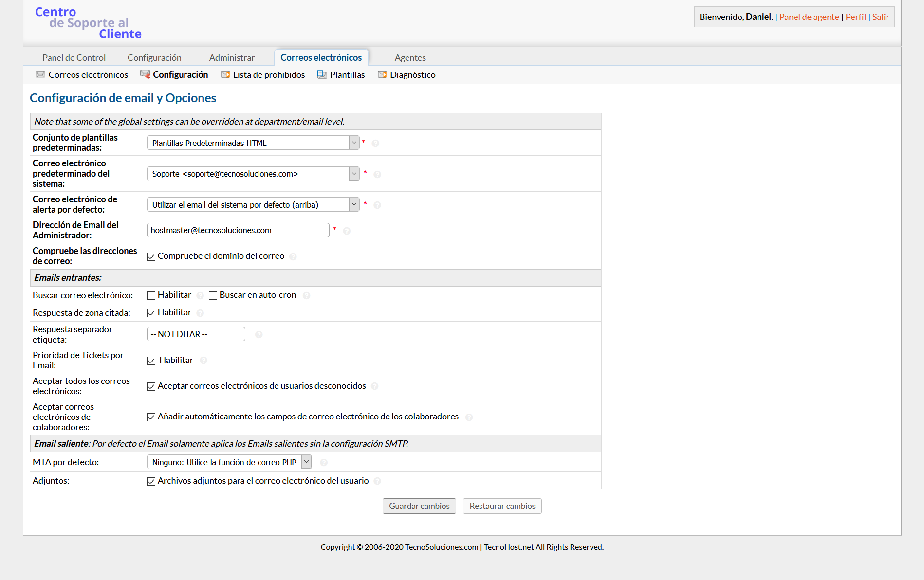Viewport: 924px width, 580px height.
Task: Click help icon next to Buscar en auto-cron
Action: tap(306, 295)
